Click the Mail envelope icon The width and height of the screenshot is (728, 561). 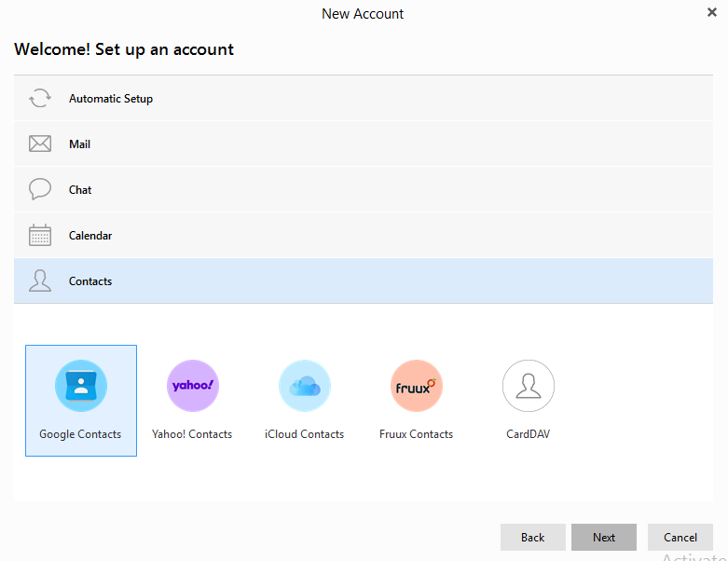coord(40,144)
